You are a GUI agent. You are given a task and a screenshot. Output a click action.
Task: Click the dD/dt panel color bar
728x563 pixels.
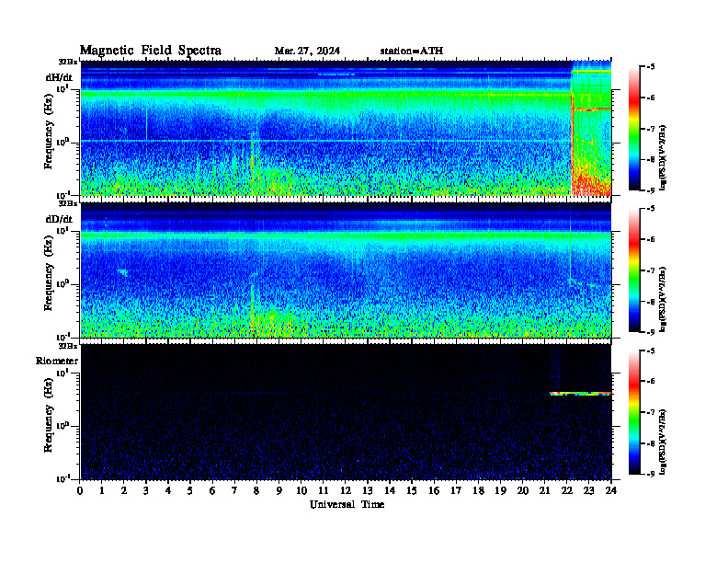[634, 270]
